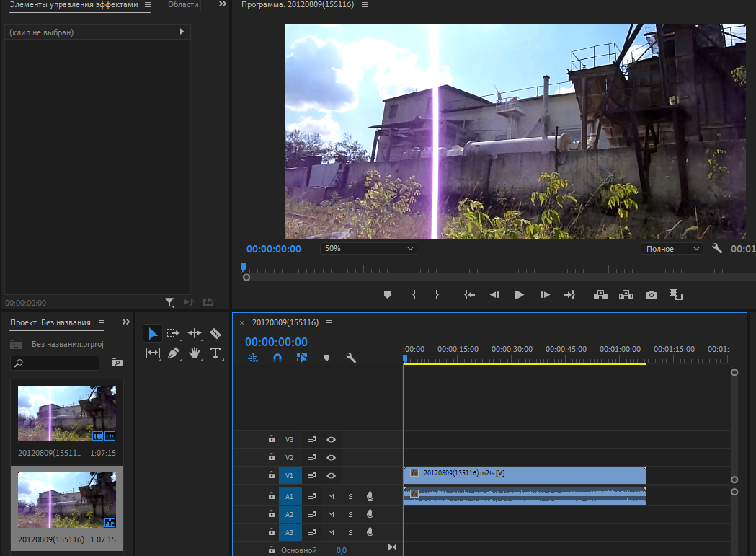This screenshot has width=756, height=556.
Task: Select the 20120809(155116) timeline tab
Action: [285, 322]
